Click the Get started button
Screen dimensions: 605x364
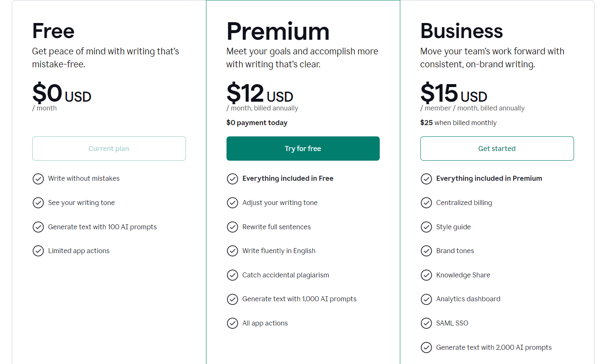click(497, 149)
